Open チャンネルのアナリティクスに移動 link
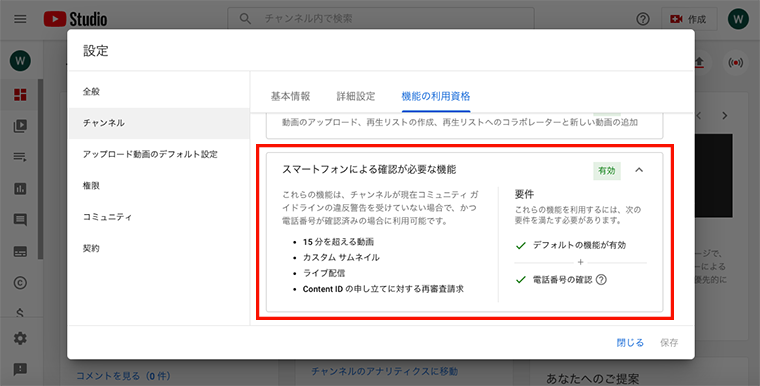The width and height of the screenshot is (760, 386). (384, 371)
